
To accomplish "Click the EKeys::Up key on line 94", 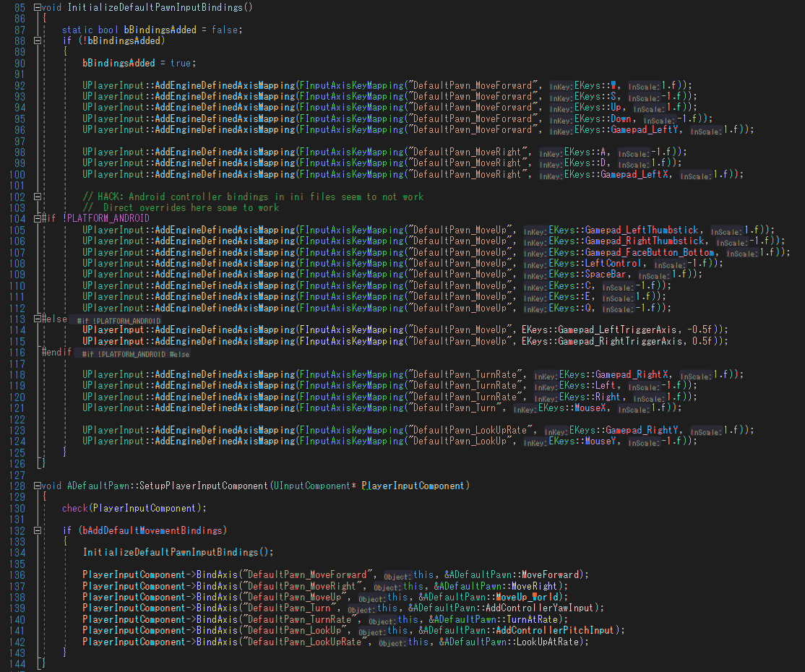I will point(598,107).
